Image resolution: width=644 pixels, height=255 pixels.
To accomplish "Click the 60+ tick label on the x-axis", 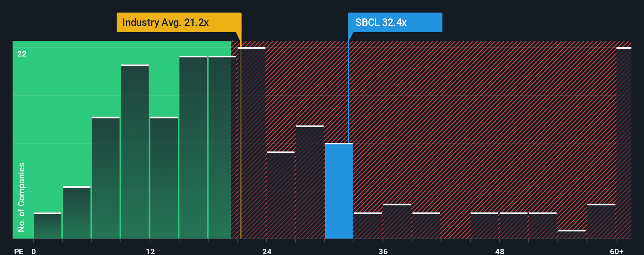I will click(x=617, y=251).
